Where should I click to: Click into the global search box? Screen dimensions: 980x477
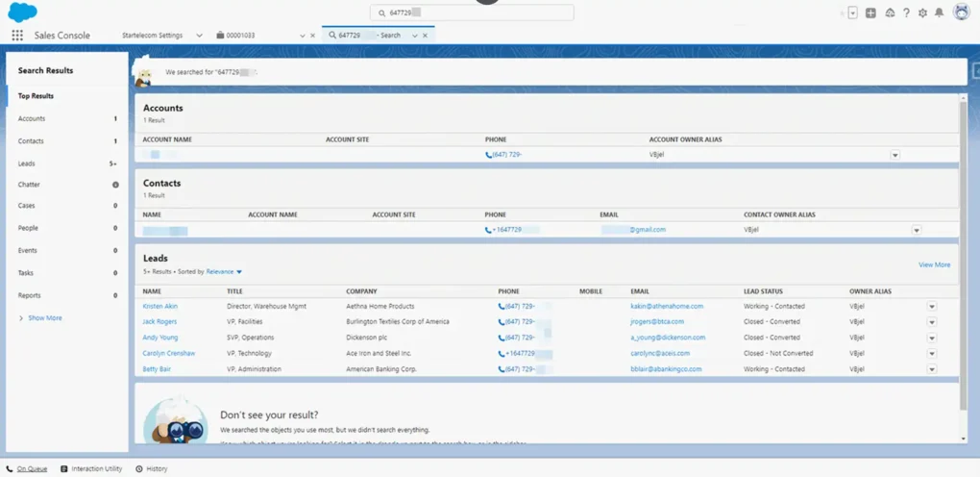pyautogui.click(x=472, y=13)
